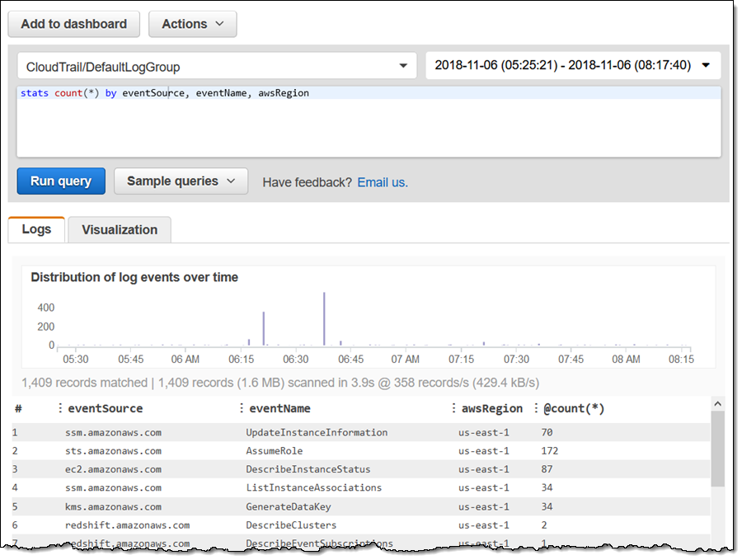Image resolution: width=742 pixels, height=560 pixels.
Task: Expand the Sample queries dropdown
Action: (181, 181)
